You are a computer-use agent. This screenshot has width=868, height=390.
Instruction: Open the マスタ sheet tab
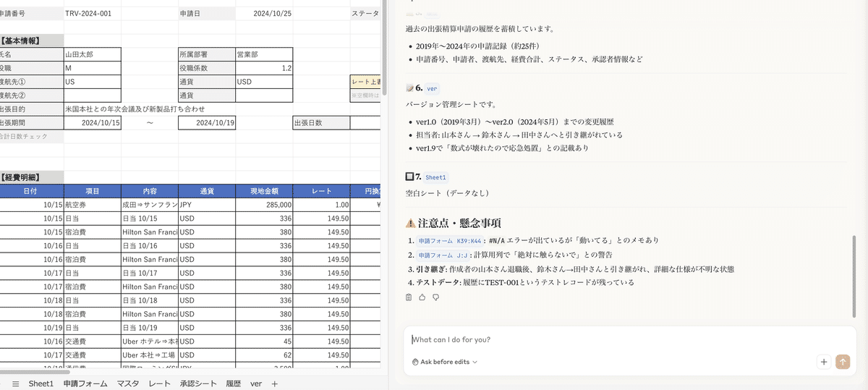pyautogui.click(x=128, y=383)
